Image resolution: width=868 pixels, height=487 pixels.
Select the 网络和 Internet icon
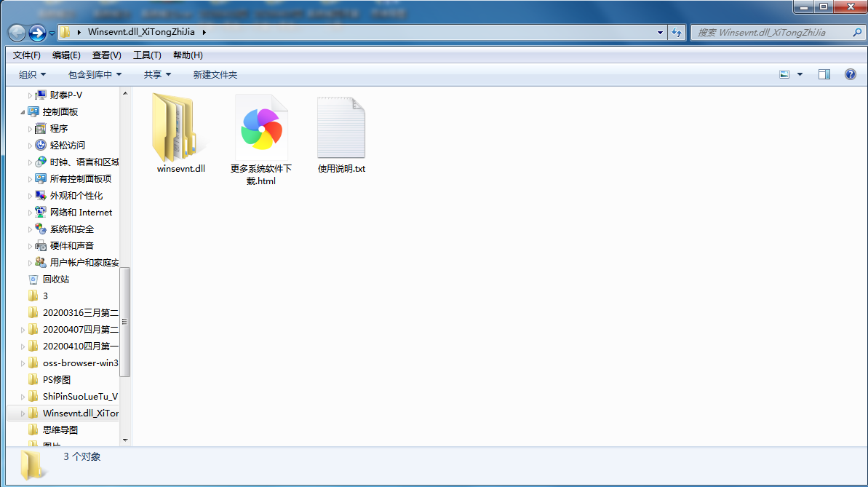41,212
